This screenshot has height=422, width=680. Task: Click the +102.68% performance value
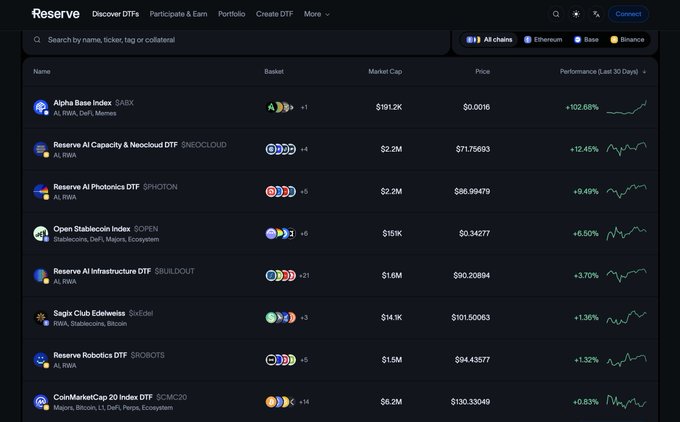[582, 107]
